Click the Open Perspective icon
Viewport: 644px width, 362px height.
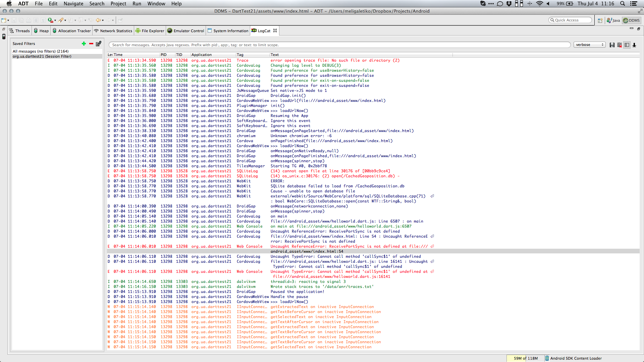600,20
